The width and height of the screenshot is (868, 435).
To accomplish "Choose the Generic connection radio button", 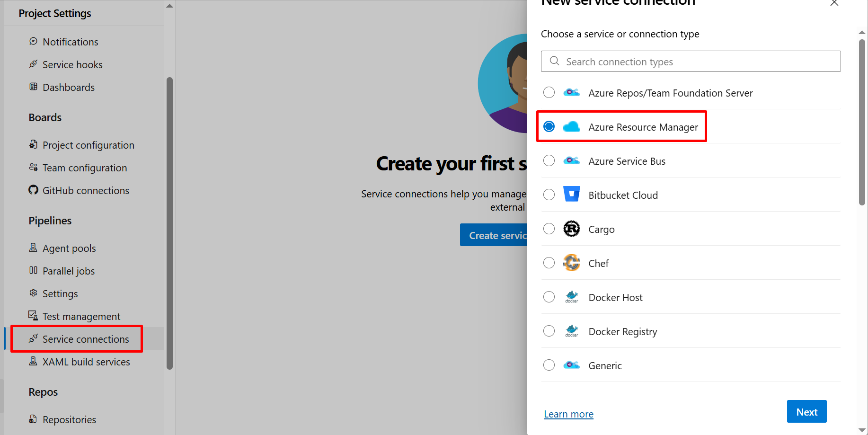I will pos(549,365).
